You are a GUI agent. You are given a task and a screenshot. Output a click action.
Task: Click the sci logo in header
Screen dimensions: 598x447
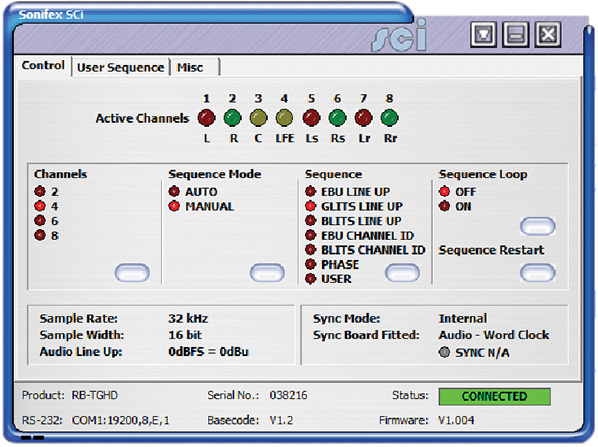(399, 36)
